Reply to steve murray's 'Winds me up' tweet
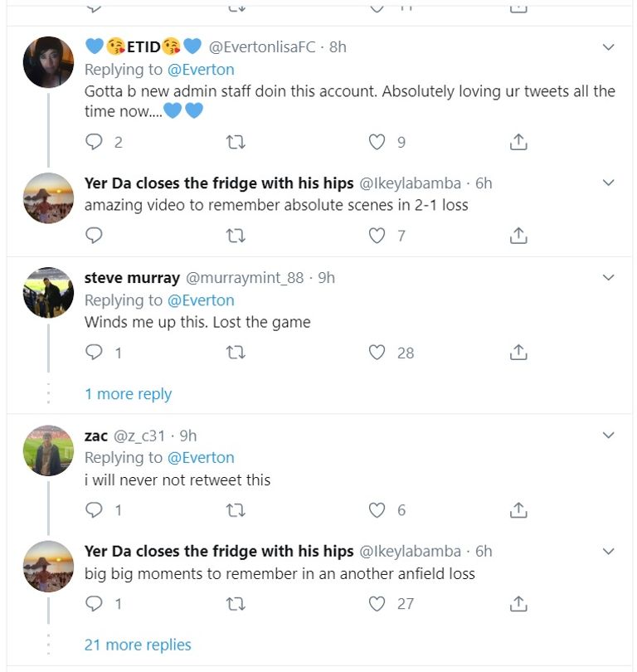637x672 pixels. [x=94, y=353]
